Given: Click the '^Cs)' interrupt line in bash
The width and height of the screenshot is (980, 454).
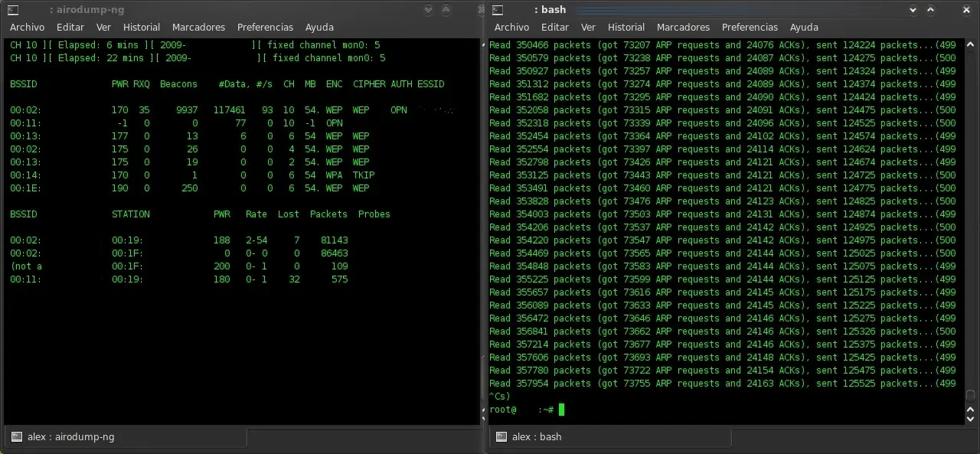Looking at the screenshot, I should coord(500,397).
